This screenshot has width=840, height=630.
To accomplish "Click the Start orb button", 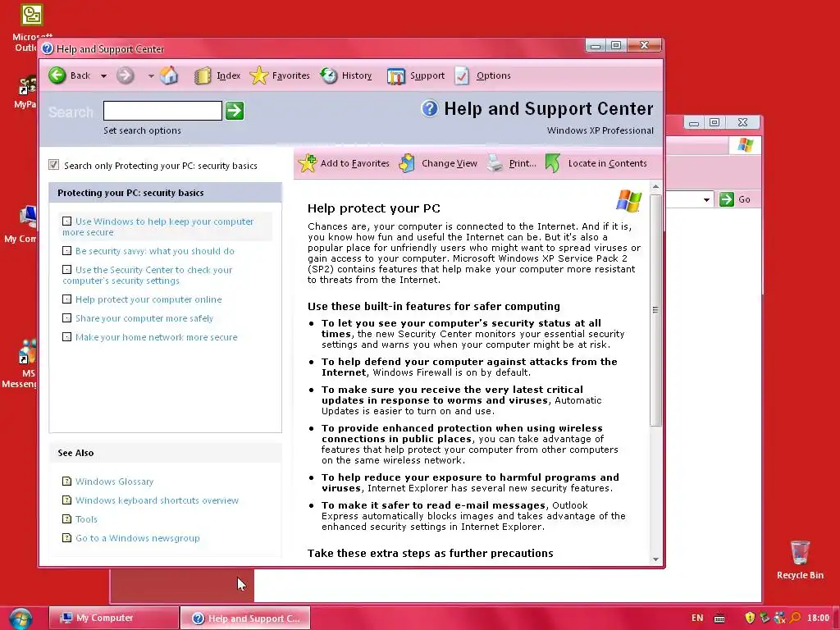I will point(21,619).
